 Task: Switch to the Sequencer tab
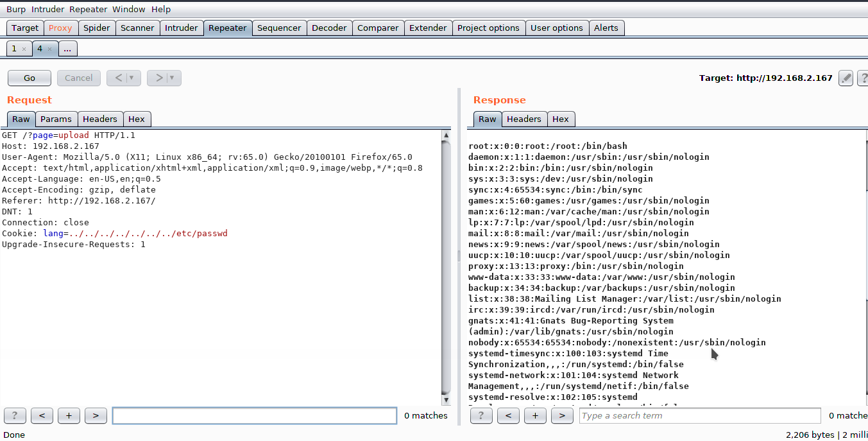click(x=279, y=28)
